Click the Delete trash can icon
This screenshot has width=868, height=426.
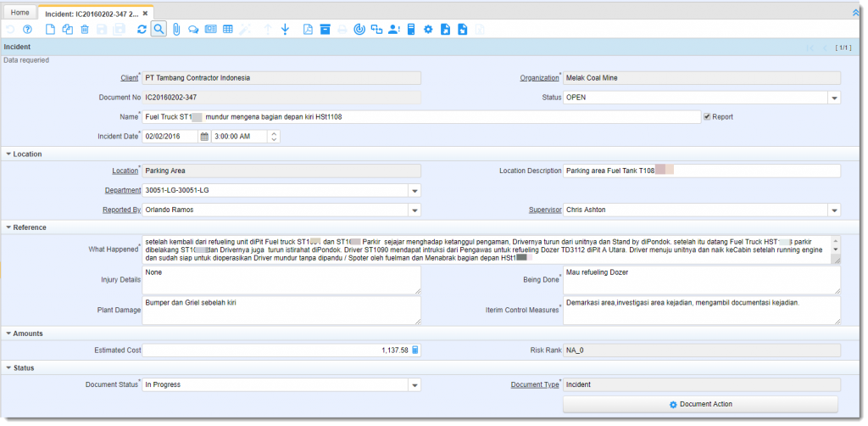85,30
